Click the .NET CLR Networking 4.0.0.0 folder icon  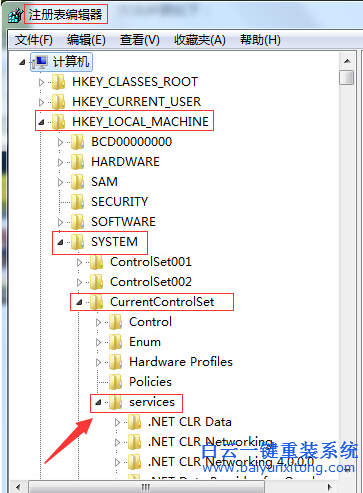coord(135,462)
